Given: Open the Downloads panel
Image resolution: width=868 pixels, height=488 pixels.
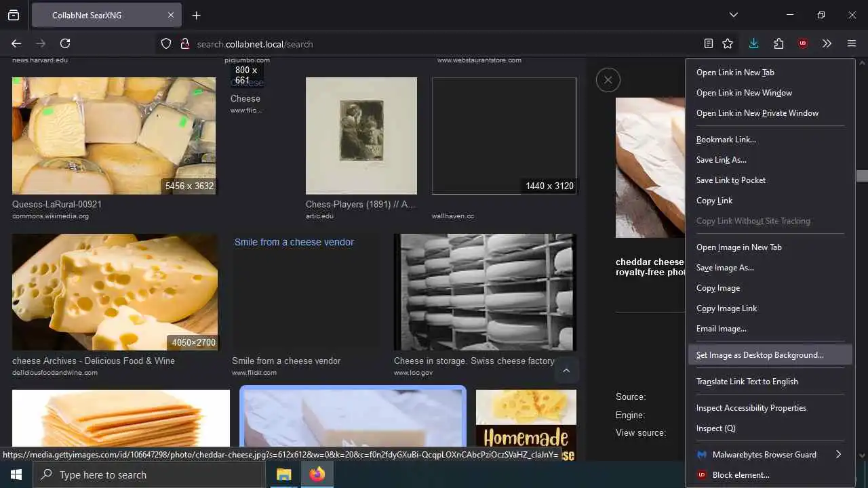Looking at the screenshot, I should pos(753,43).
